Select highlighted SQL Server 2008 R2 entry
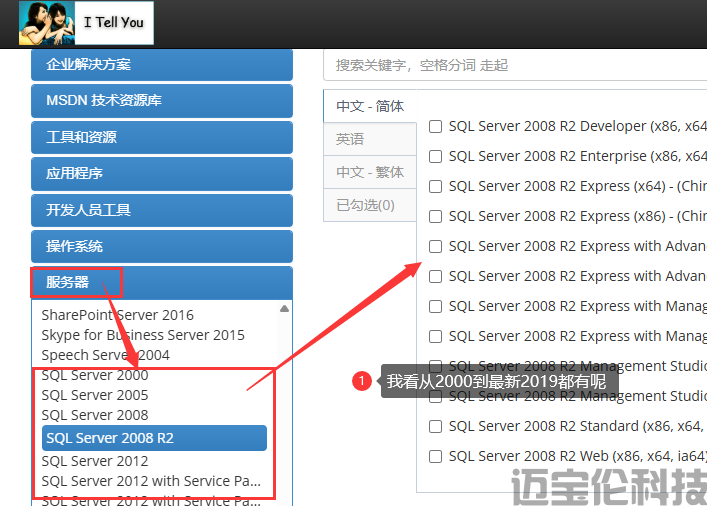The image size is (707, 506). pyautogui.click(x=154, y=438)
